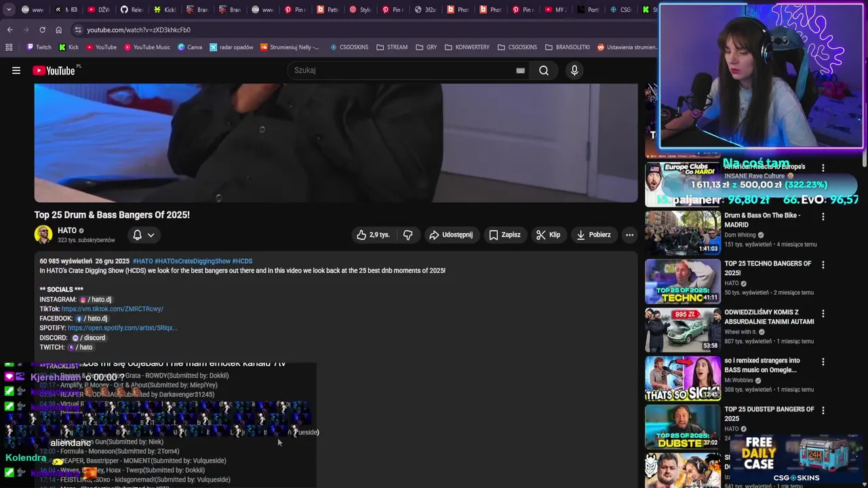Start voice search with microphone icon
The height and width of the screenshot is (488, 868).
pyautogui.click(x=574, y=70)
